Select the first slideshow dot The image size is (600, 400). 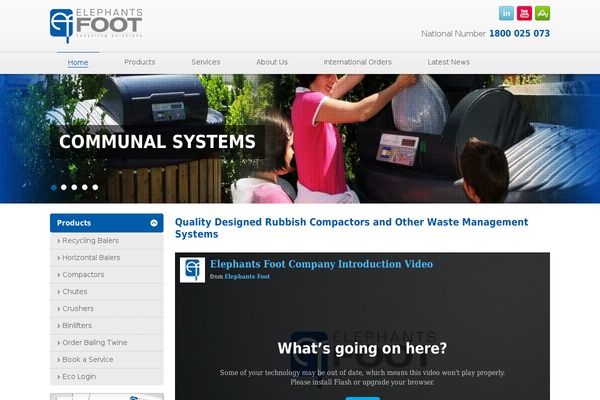coord(54,187)
